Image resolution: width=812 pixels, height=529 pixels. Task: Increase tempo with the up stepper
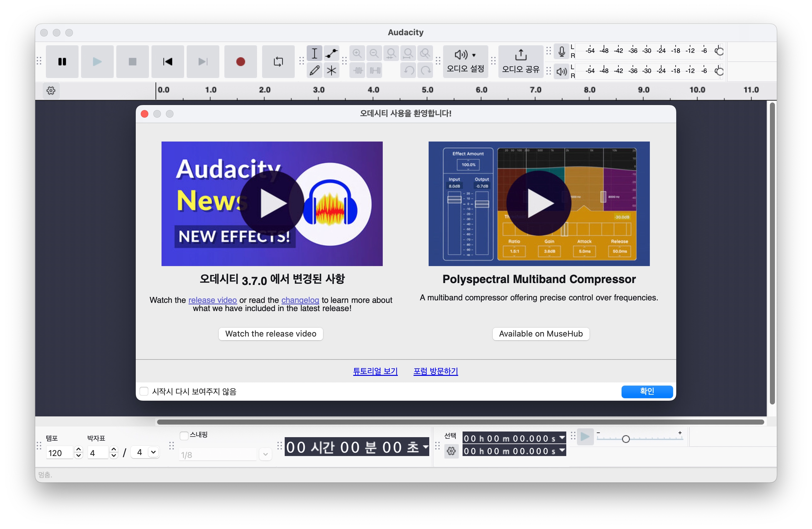pyautogui.click(x=79, y=449)
